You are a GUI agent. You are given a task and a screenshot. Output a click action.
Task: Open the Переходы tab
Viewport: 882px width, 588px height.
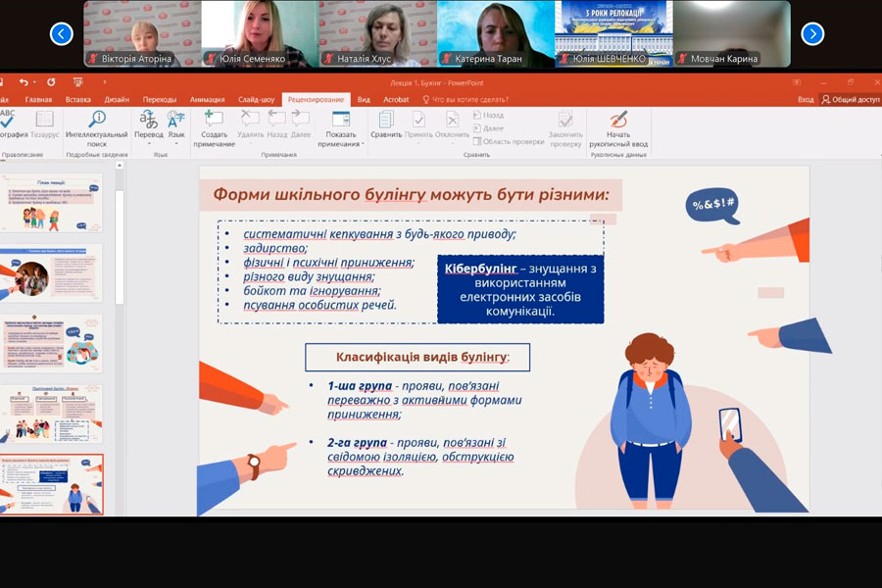point(159,100)
